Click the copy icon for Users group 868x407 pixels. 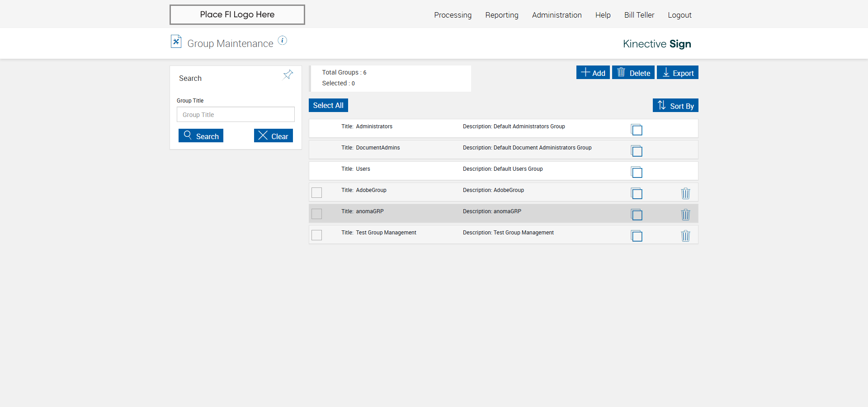[637, 172]
